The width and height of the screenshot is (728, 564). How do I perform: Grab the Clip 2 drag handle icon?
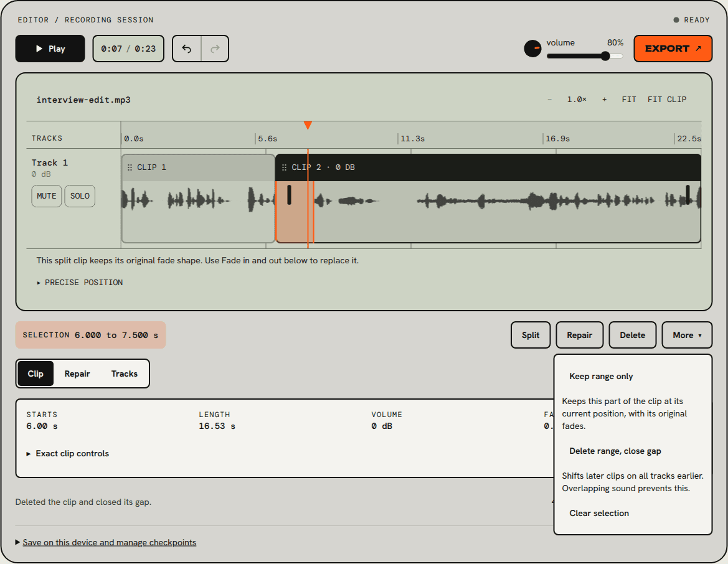pos(284,167)
